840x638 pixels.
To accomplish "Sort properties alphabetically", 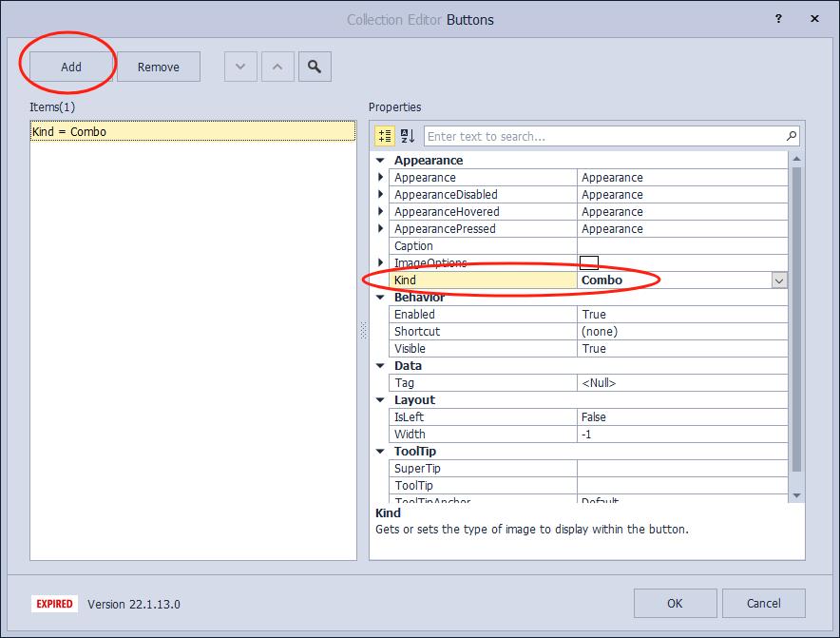I will [408, 136].
